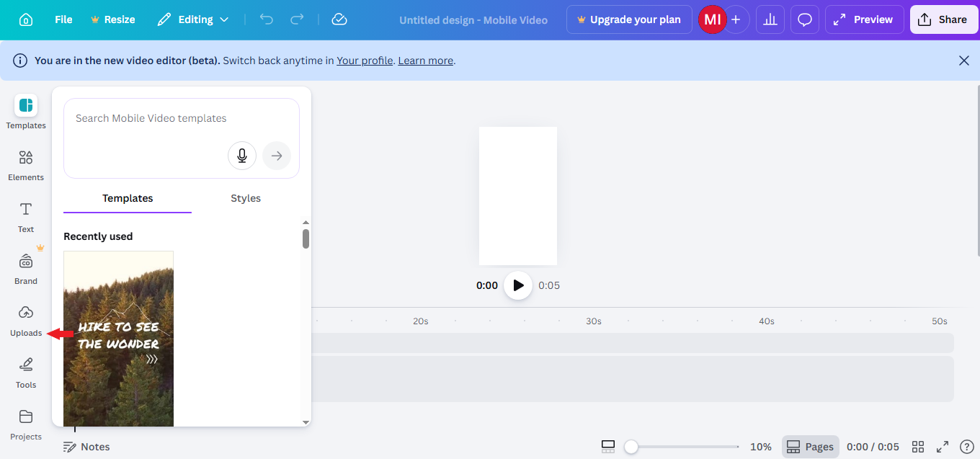This screenshot has height=459, width=980.
Task: Open the File menu
Action: click(63, 19)
